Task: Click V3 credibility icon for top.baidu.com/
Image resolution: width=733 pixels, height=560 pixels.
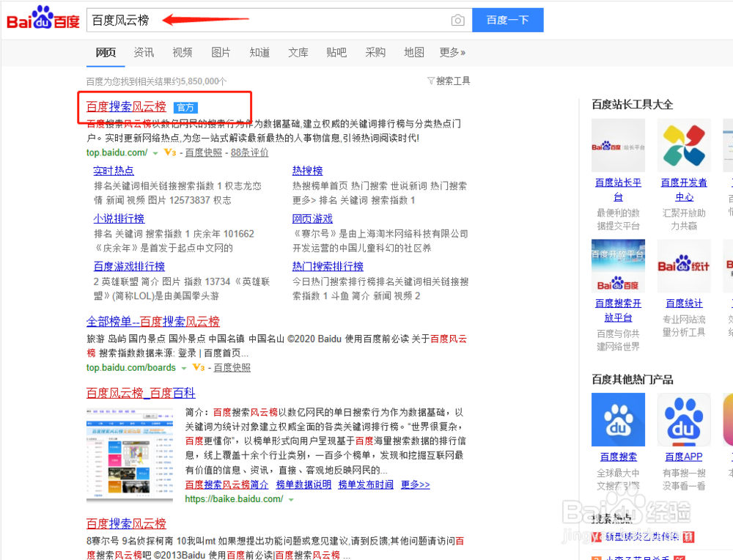Action: coord(170,152)
